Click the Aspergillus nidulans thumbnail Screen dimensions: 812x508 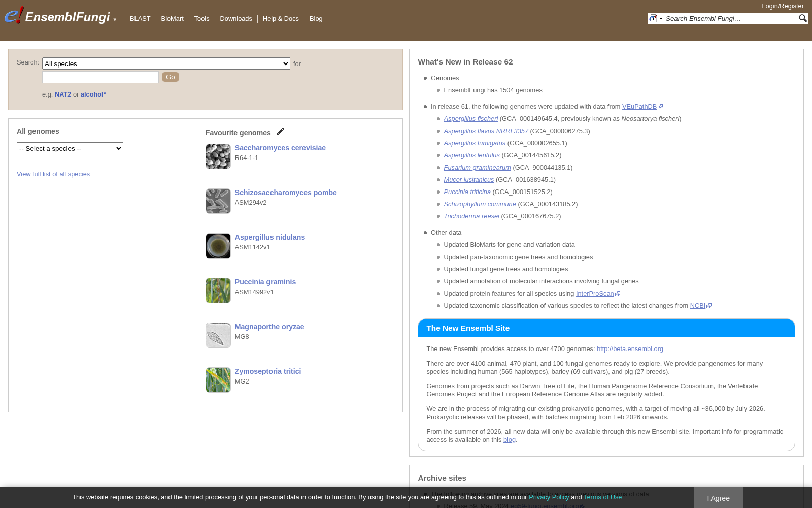(218, 246)
